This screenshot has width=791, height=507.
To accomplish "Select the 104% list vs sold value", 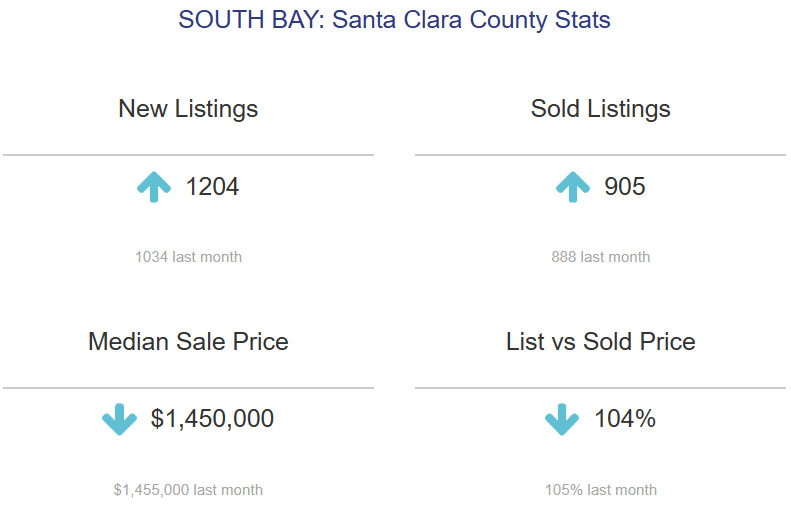I will tap(625, 419).
